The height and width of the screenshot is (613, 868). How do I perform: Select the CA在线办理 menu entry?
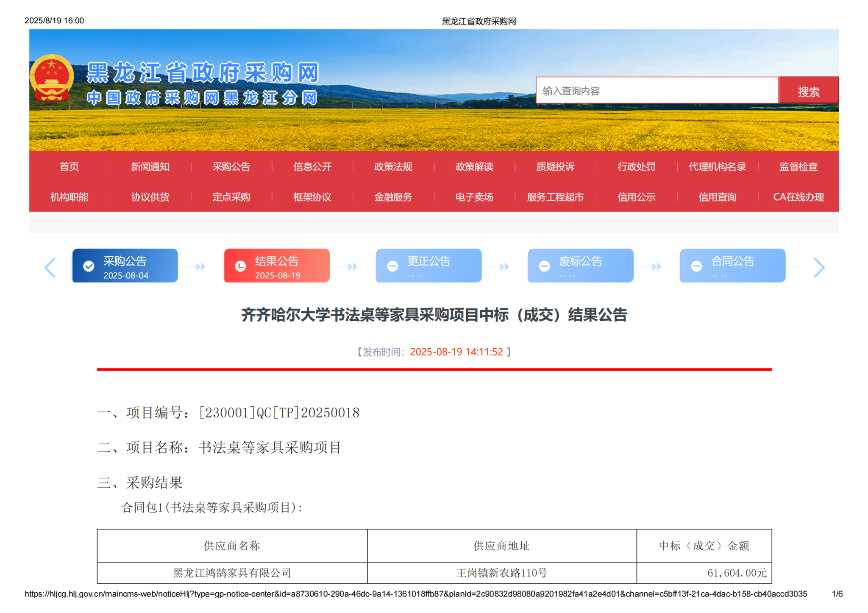798,197
